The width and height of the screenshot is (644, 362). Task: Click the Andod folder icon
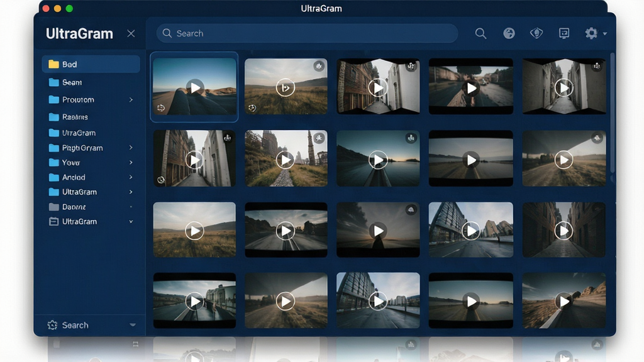click(53, 177)
